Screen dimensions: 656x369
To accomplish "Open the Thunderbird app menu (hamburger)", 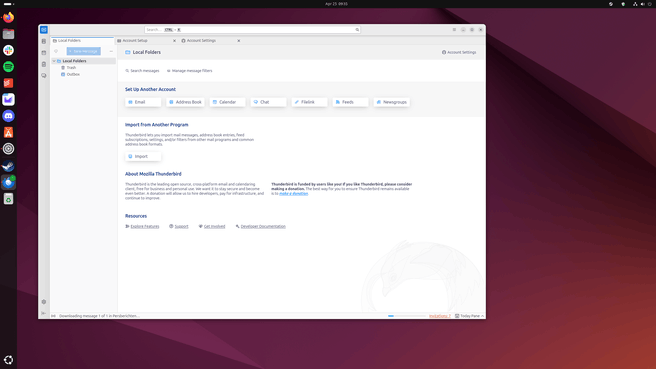I will tap(454, 30).
